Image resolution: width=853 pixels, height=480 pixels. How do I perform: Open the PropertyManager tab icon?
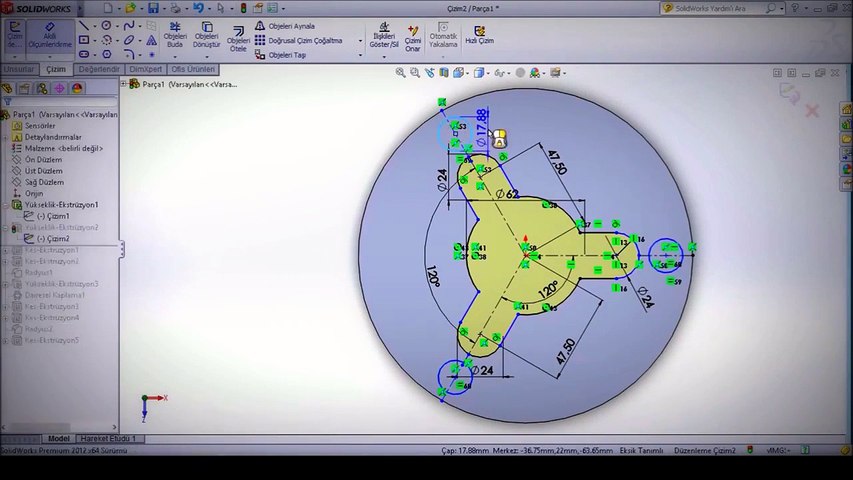click(24, 88)
